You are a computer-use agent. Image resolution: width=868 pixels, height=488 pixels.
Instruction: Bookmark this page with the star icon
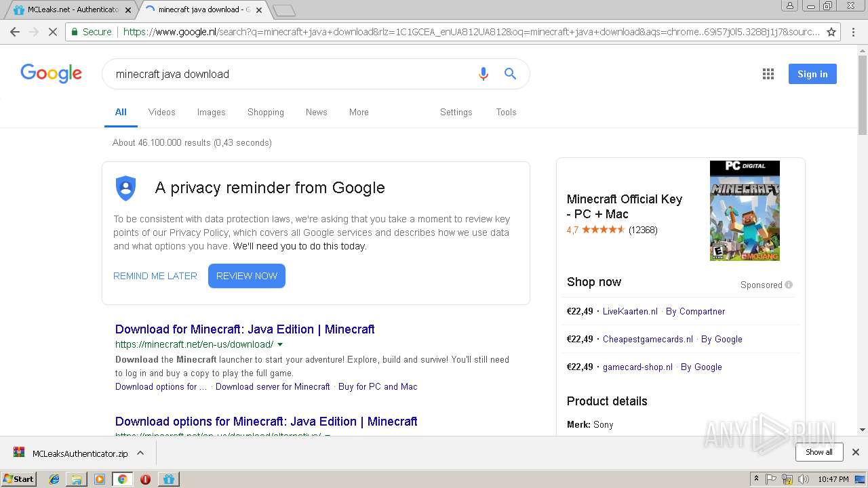click(831, 32)
